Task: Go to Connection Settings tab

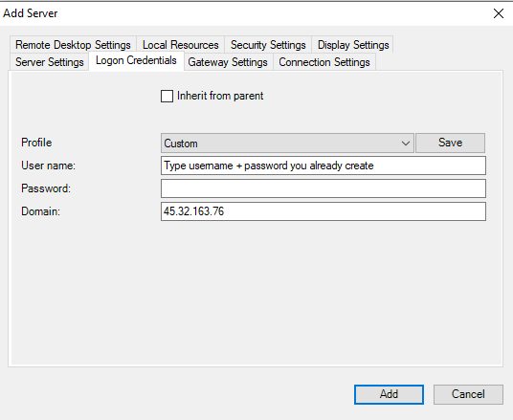Action: (x=324, y=62)
